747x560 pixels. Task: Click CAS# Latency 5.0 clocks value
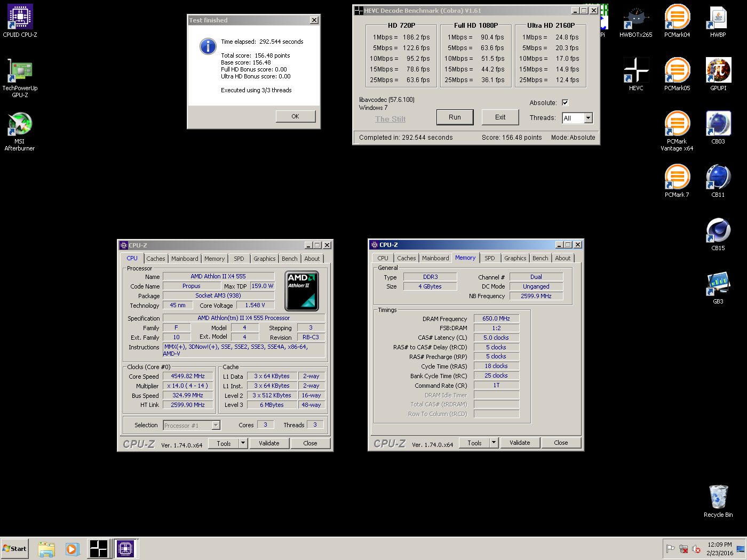pos(496,338)
